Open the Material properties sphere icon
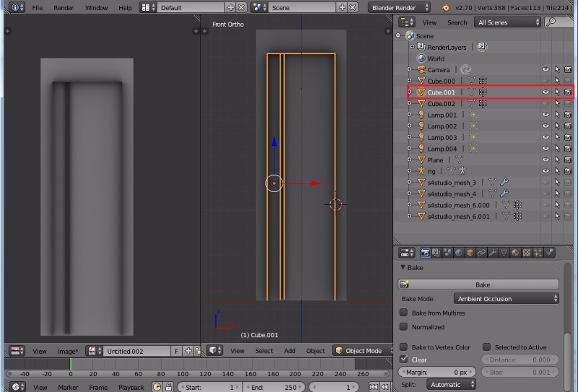The image size is (578, 392). 515,253
